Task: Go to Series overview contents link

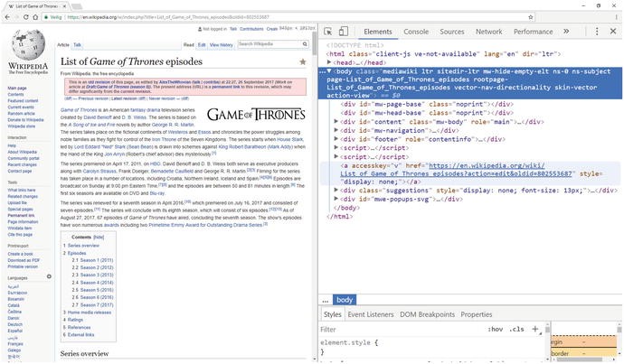Action: pos(83,246)
